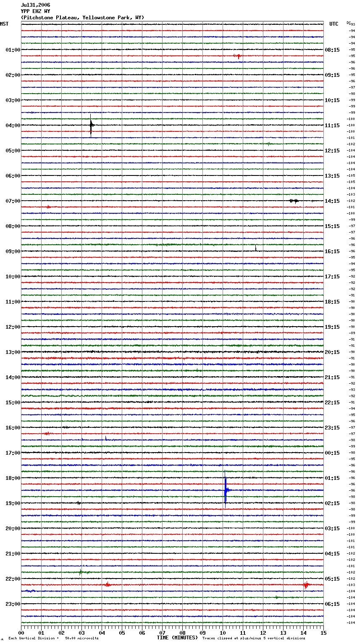Click minute tick label 05 on the bottom axis
This screenshot has height=644, width=357.
pos(122,633)
